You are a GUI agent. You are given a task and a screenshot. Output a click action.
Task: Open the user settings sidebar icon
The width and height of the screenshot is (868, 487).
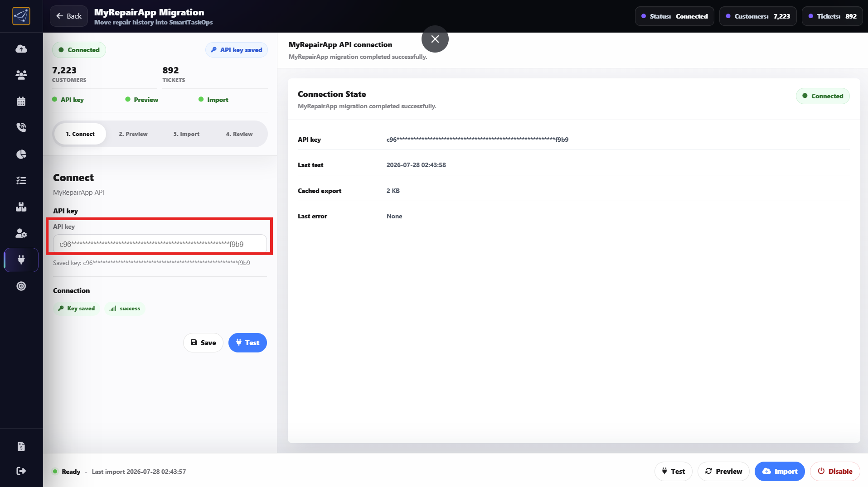coord(21,233)
